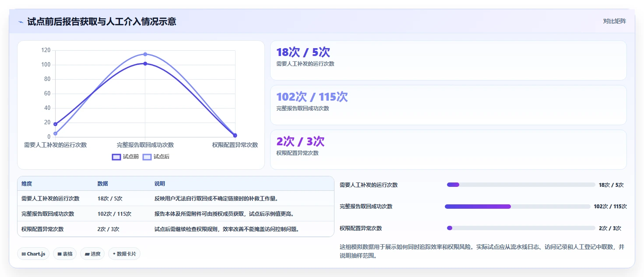Click the chart axis label 需要人工补发的运行次数
644x277 pixels.
[55, 145]
